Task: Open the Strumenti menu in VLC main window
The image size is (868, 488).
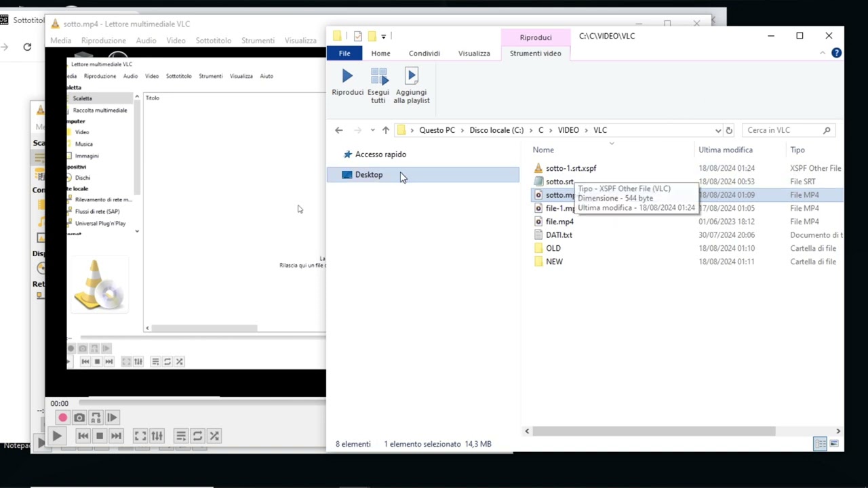Action: (258, 41)
